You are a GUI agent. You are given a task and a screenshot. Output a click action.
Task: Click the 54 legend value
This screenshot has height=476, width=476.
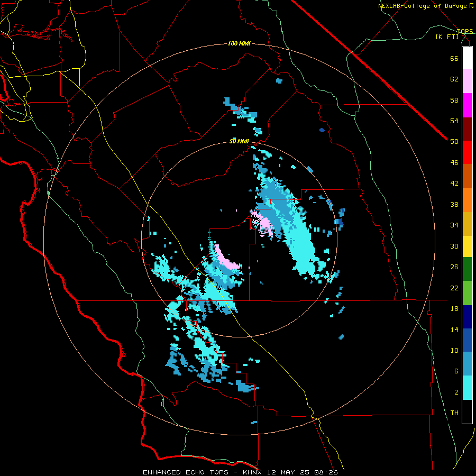coord(454,121)
